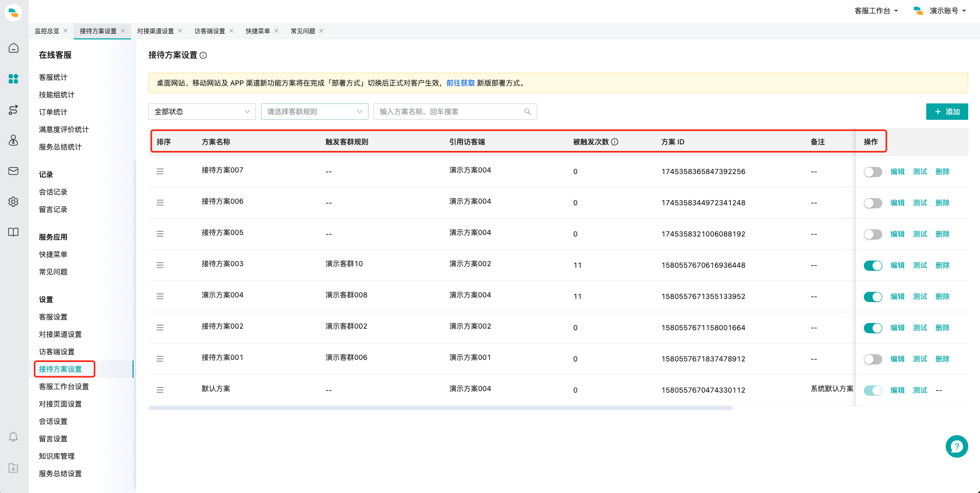Click 测试 for 接待方案003
Image resolution: width=980 pixels, height=493 pixels.
(x=920, y=265)
